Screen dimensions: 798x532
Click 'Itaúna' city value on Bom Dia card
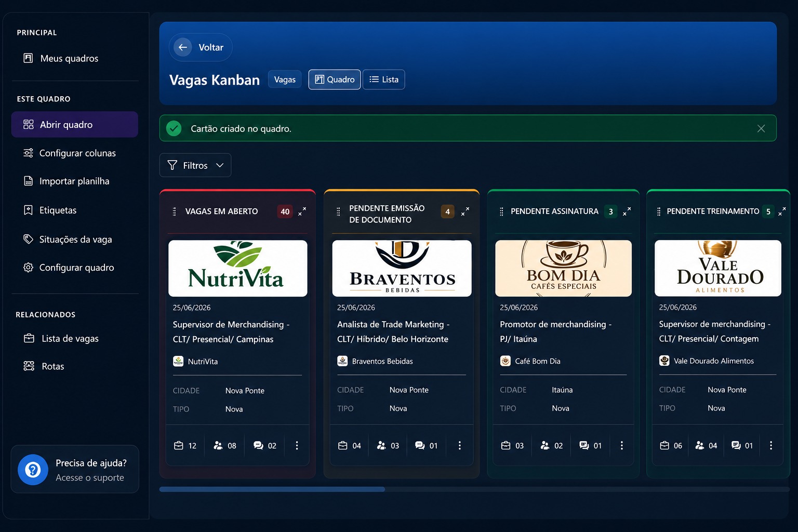tap(562, 390)
